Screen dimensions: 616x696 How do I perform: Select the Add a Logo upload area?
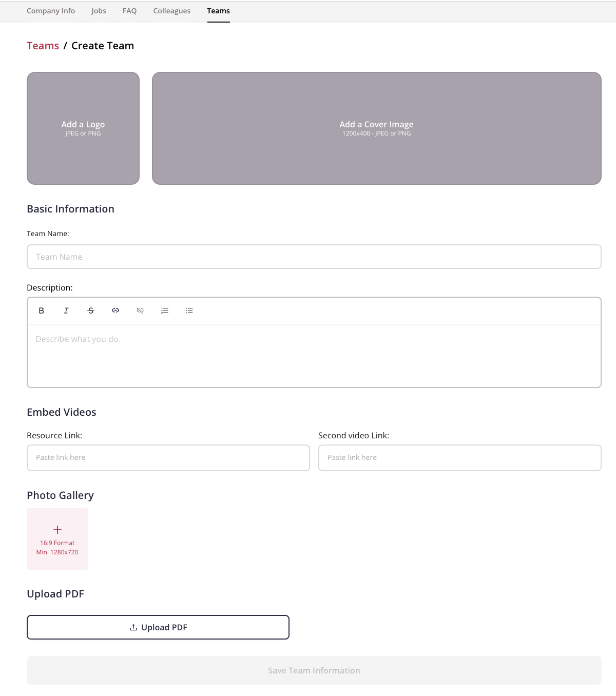click(x=83, y=128)
